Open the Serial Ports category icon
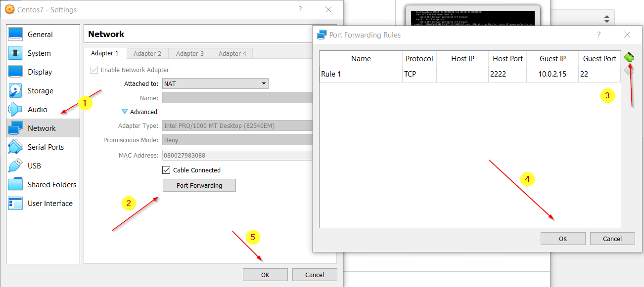Screen dimensions: 644x287 click(x=15, y=147)
